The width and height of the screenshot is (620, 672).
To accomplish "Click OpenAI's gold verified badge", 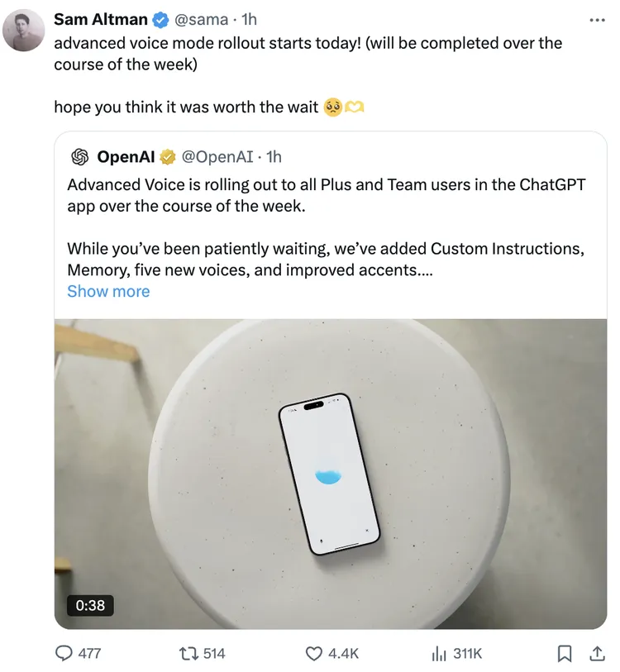I will pyautogui.click(x=168, y=156).
